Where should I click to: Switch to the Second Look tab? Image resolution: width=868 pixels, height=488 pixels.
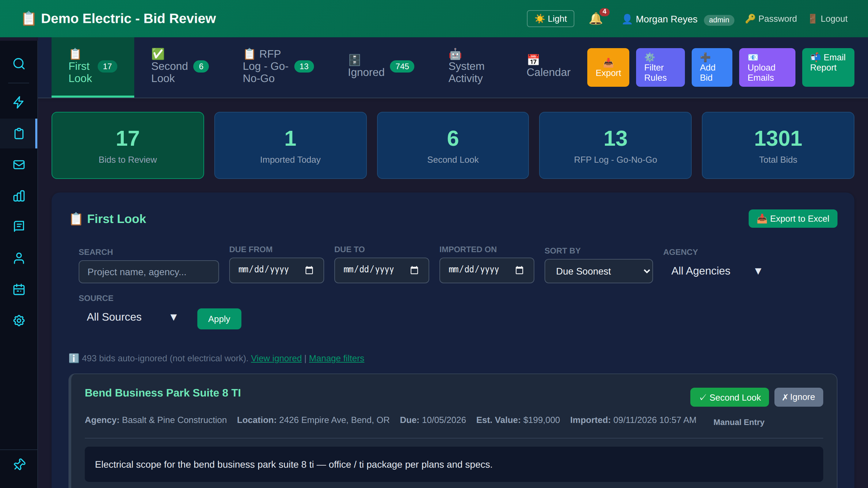coord(180,67)
